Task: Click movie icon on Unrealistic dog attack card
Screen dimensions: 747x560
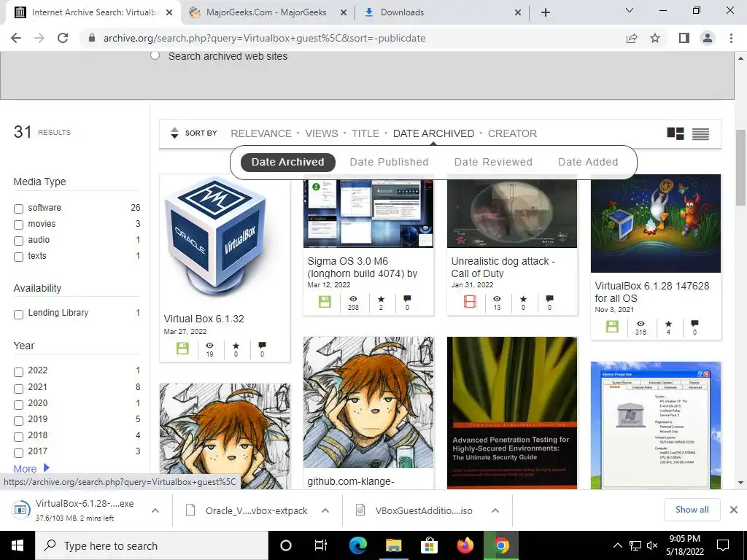Action: [x=470, y=301]
